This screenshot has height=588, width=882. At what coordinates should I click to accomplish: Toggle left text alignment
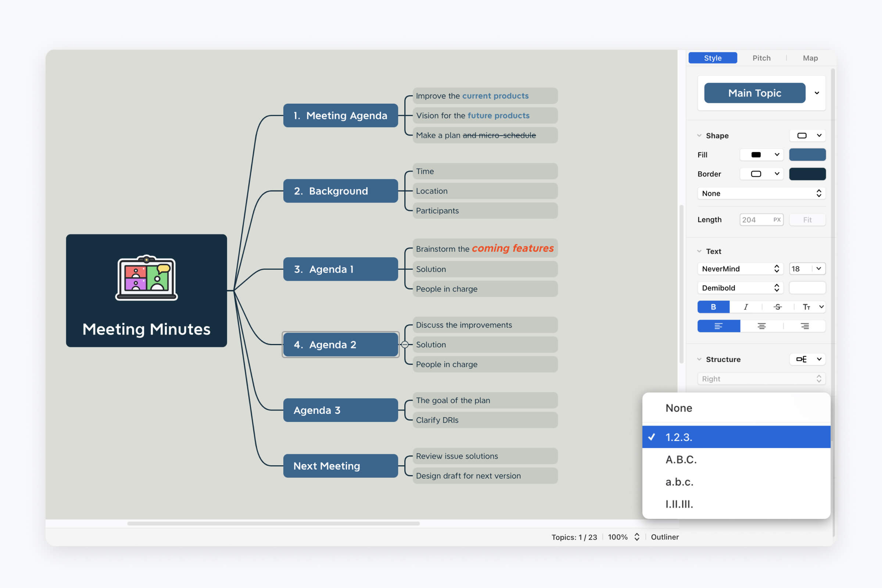(x=718, y=326)
